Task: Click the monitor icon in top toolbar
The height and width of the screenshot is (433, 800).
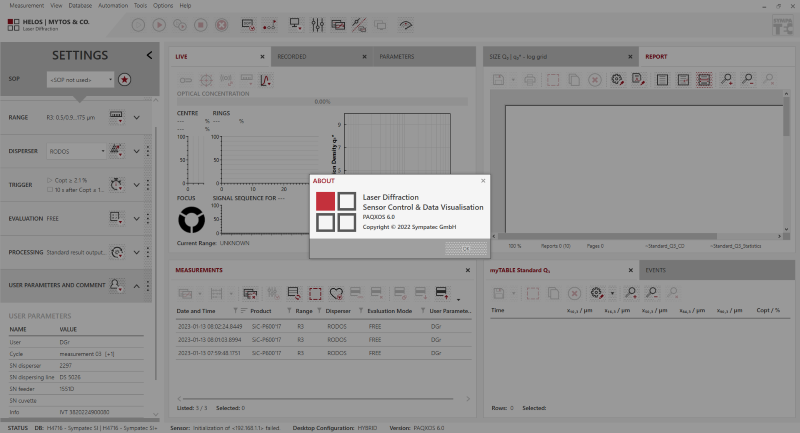Action: pyautogui.click(x=295, y=24)
